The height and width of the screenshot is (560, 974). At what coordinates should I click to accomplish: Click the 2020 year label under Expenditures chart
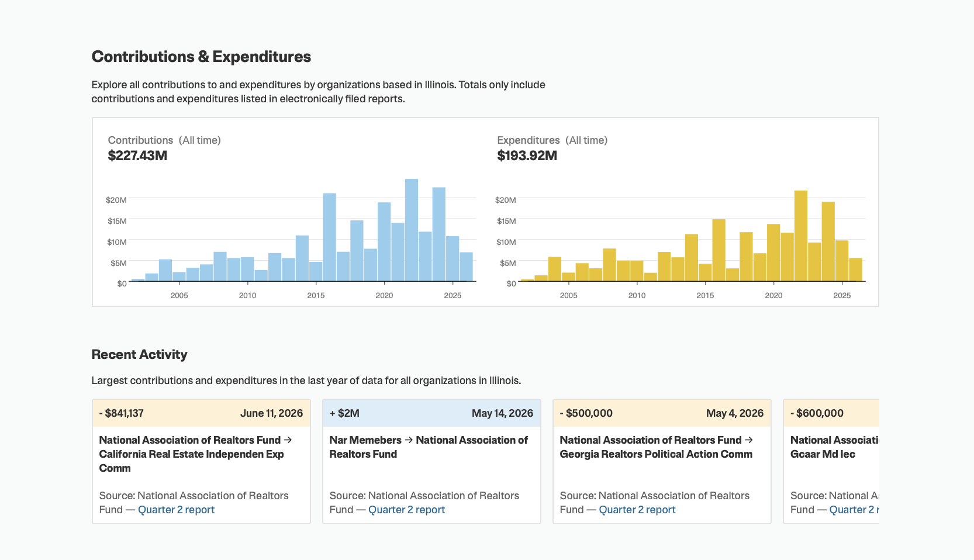(773, 295)
